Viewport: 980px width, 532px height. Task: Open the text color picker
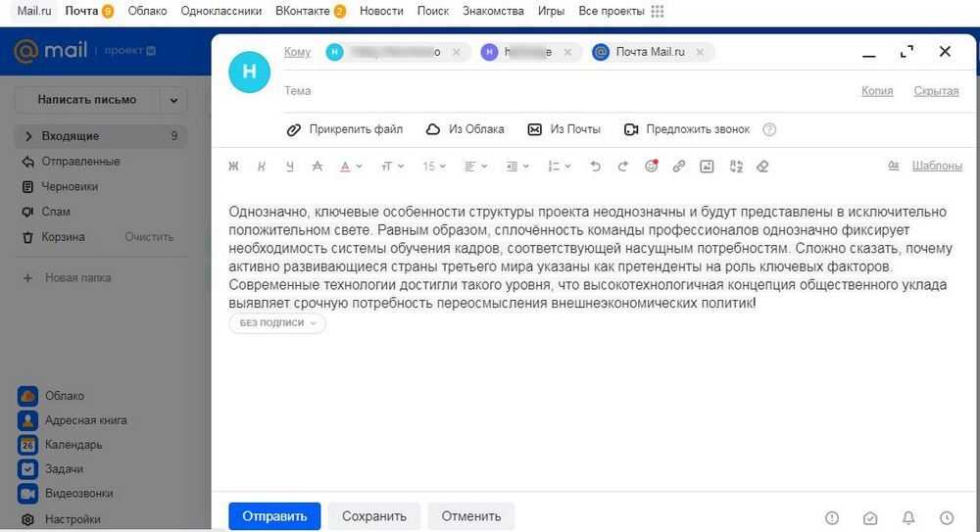(350, 167)
